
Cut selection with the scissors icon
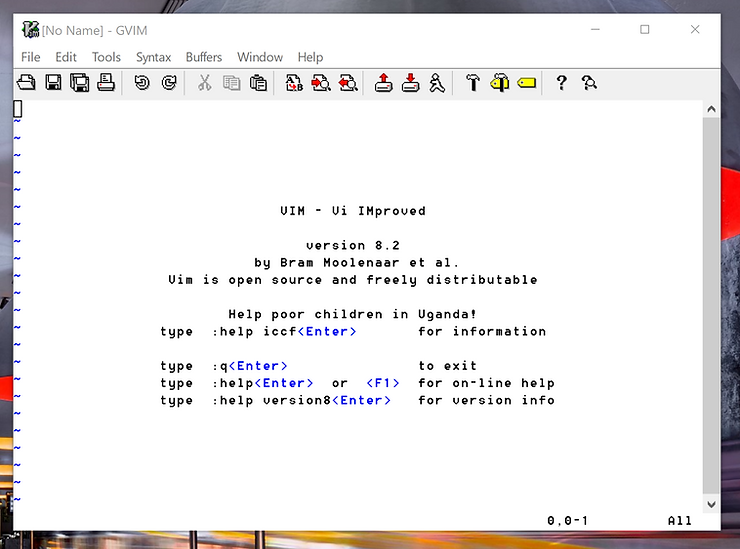pyautogui.click(x=204, y=83)
